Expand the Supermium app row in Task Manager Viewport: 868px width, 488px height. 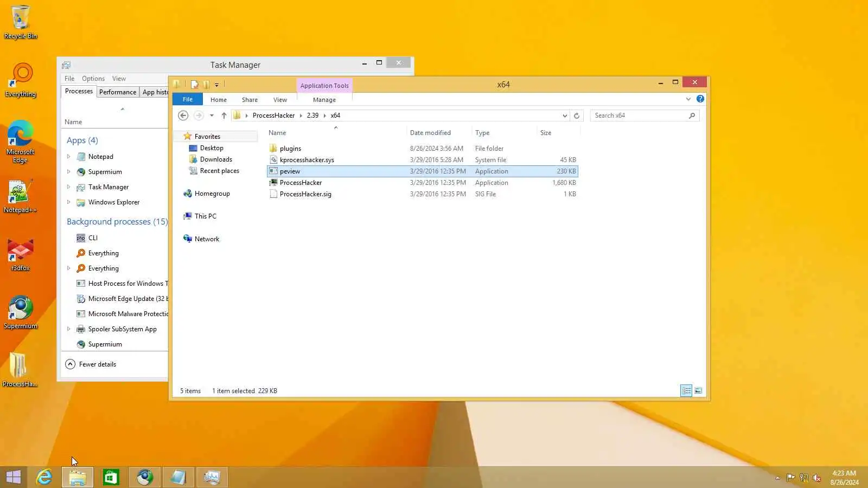point(68,172)
